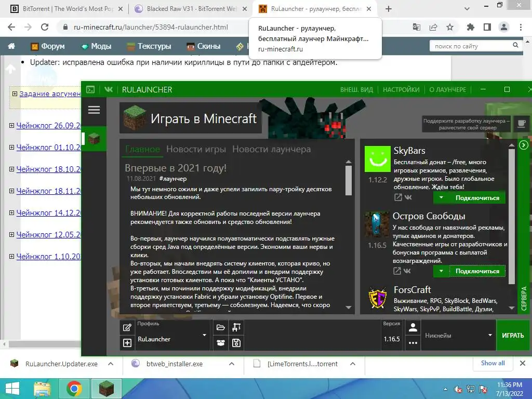Open Остров Свободы external link icon
Viewport: 532px width, 399px height.
(x=397, y=271)
